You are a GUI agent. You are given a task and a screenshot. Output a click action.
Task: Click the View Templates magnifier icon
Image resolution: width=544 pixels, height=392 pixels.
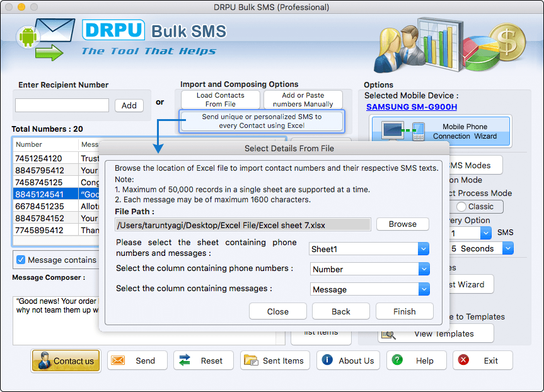tap(388, 335)
